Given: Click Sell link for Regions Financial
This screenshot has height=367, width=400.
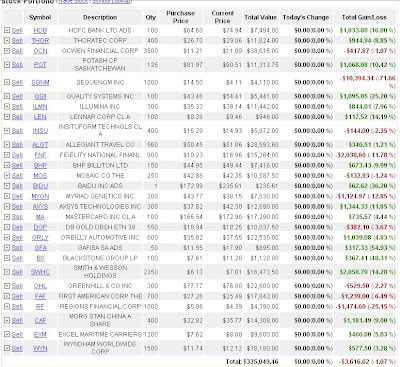Looking at the screenshot, I should (17, 307).
